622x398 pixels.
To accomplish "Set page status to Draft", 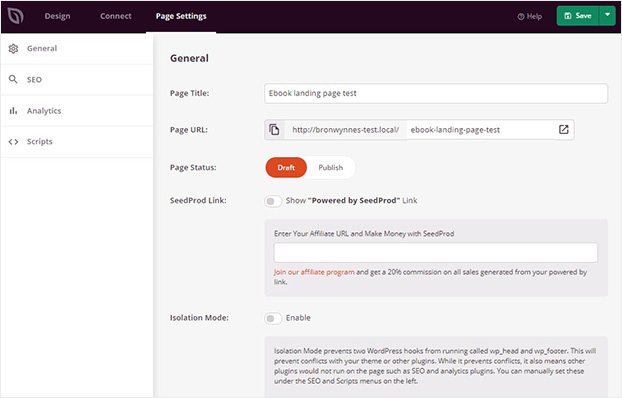I will (x=286, y=167).
